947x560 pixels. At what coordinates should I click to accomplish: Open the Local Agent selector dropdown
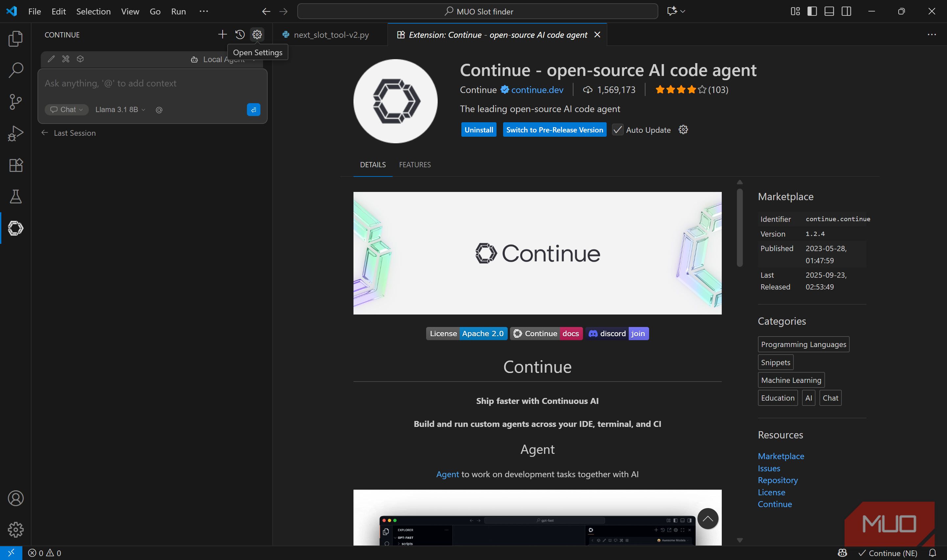(x=224, y=59)
